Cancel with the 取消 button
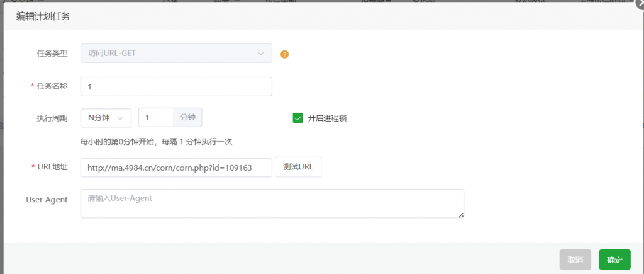Image resolution: width=644 pixels, height=274 pixels. tap(575, 260)
